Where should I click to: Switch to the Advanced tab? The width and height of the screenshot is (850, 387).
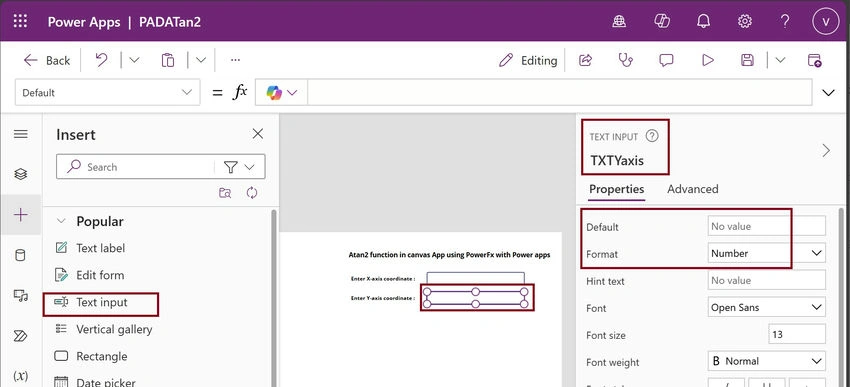click(693, 189)
